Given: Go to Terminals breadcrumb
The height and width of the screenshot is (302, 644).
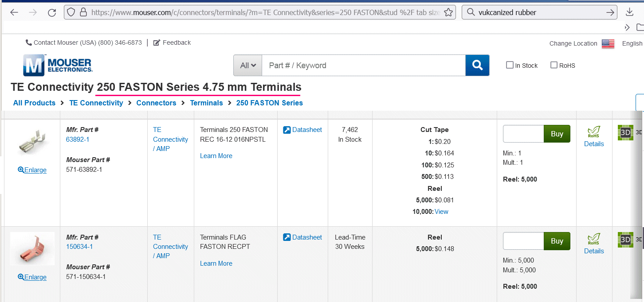Looking at the screenshot, I should coord(206,103).
